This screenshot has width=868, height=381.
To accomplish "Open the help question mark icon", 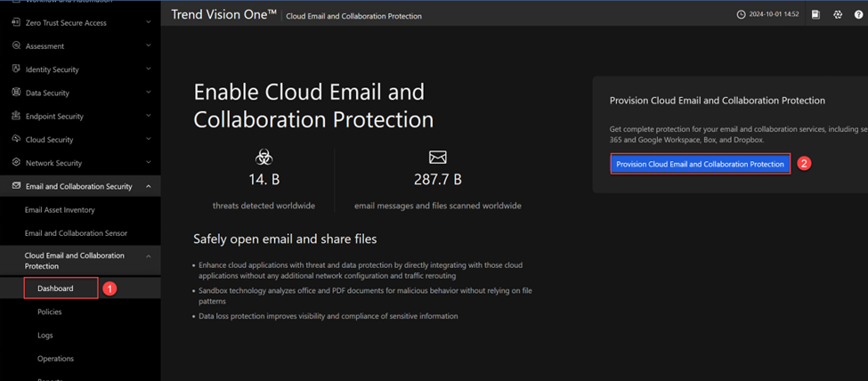I will pos(858,15).
